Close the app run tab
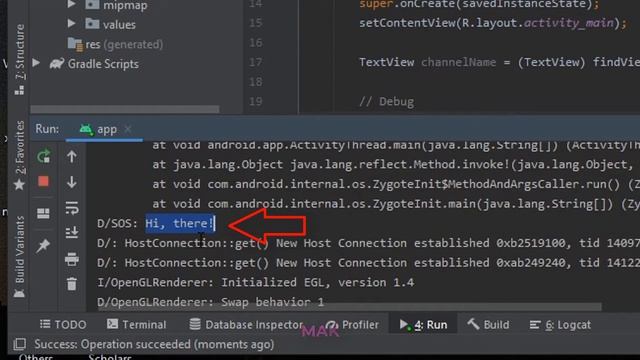640x360 pixels. 128,129
